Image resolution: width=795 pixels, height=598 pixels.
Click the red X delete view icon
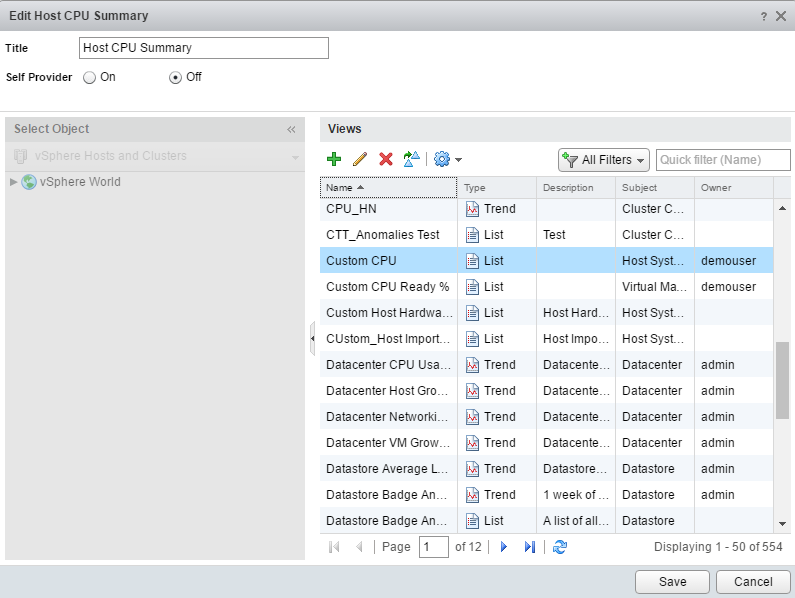point(385,160)
